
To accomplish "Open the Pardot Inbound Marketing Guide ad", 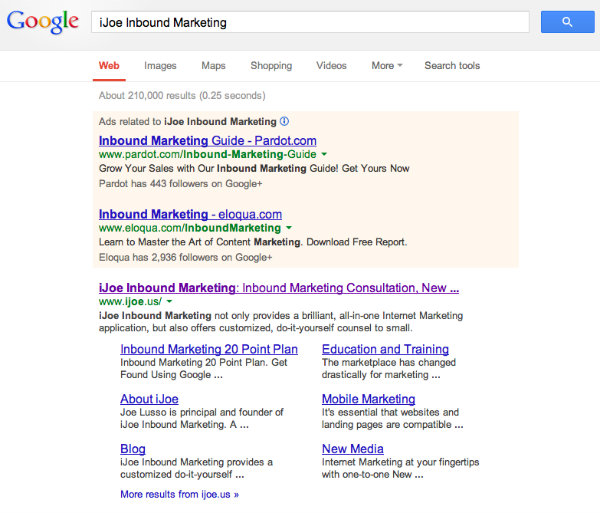I will 208,141.
